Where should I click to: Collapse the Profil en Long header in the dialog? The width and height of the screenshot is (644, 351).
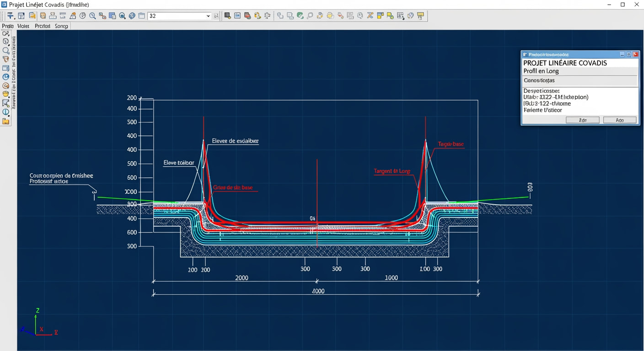coord(542,71)
